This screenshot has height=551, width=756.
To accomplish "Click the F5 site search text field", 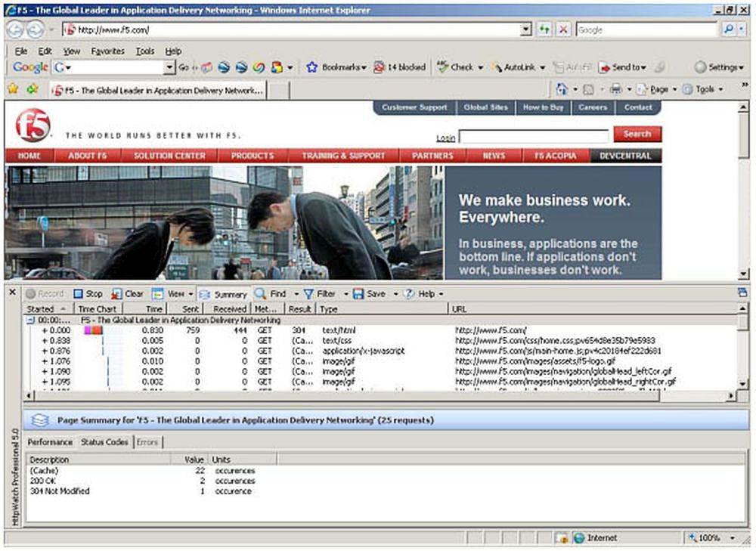I will pyautogui.click(x=533, y=136).
